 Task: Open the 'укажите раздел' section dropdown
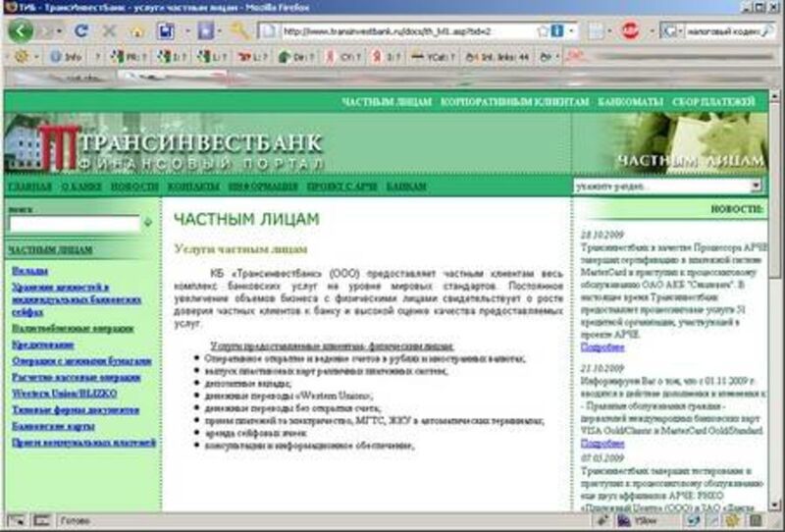(x=668, y=186)
